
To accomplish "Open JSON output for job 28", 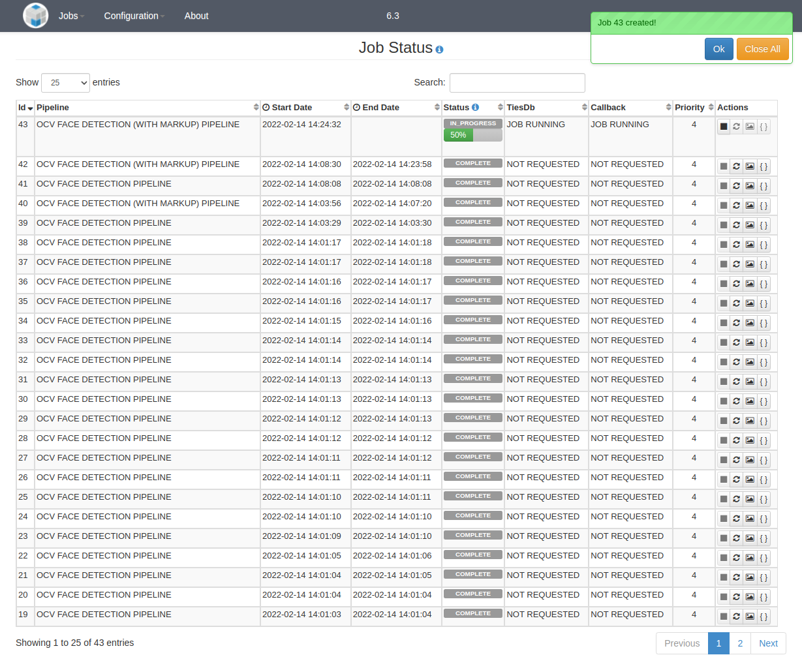I will point(763,440).
